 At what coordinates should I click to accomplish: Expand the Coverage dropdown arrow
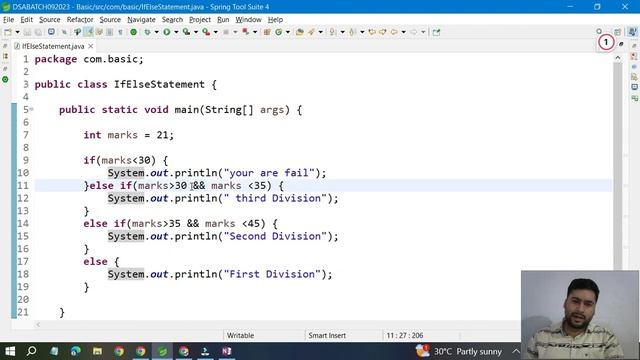(196, 32)
